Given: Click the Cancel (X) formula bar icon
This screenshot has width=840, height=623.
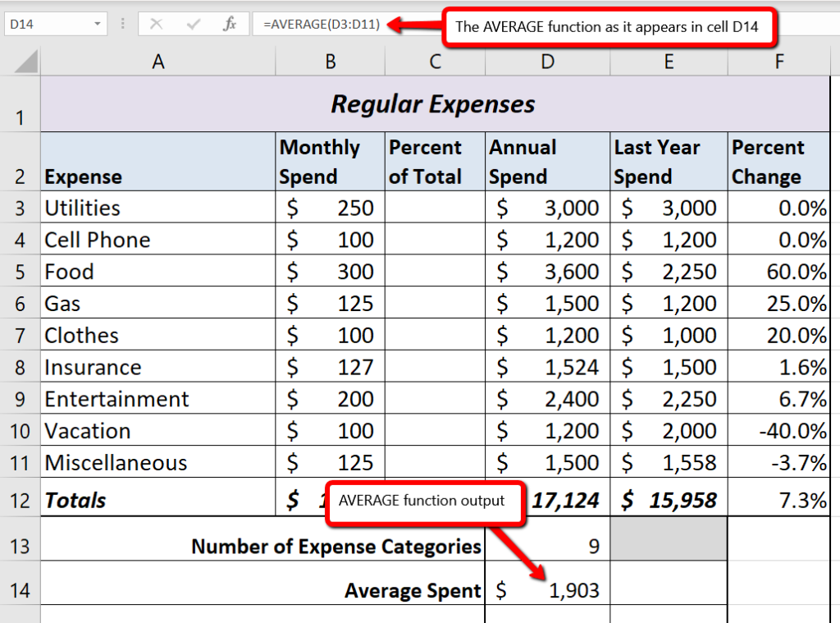Looking at the screenshot, I should (156, 24).
